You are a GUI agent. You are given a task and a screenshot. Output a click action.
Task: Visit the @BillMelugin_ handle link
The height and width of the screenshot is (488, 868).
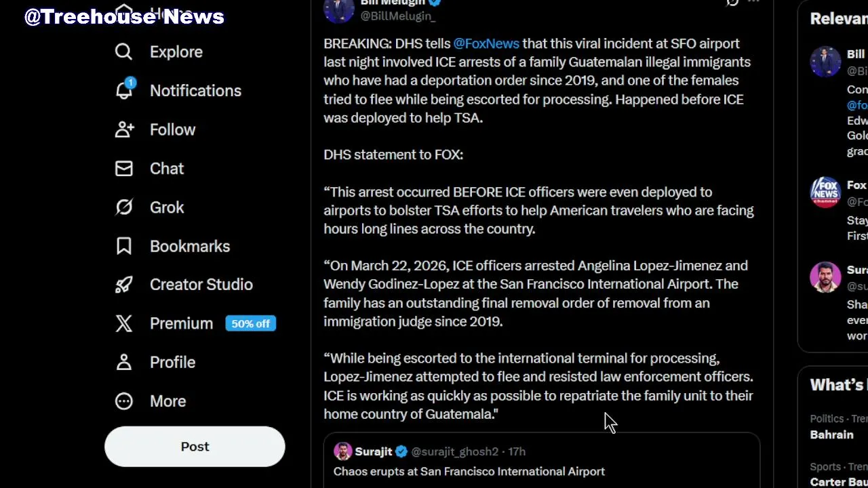tap(397, 16)
